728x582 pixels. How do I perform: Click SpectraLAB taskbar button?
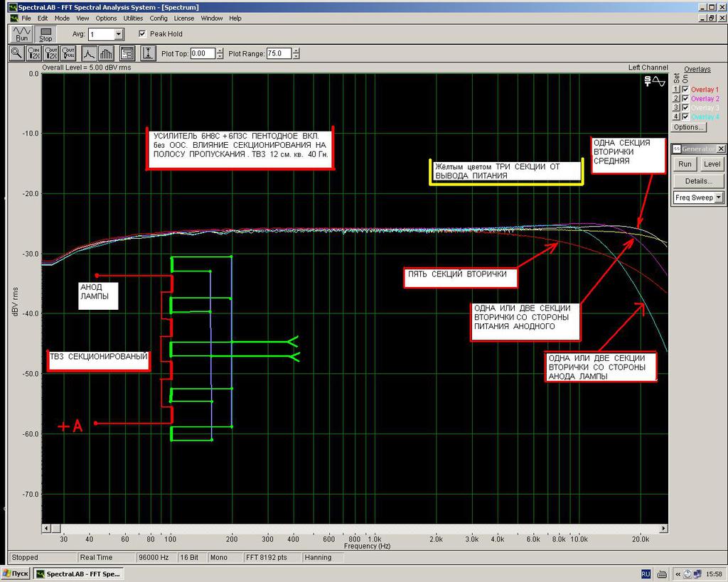79,573
